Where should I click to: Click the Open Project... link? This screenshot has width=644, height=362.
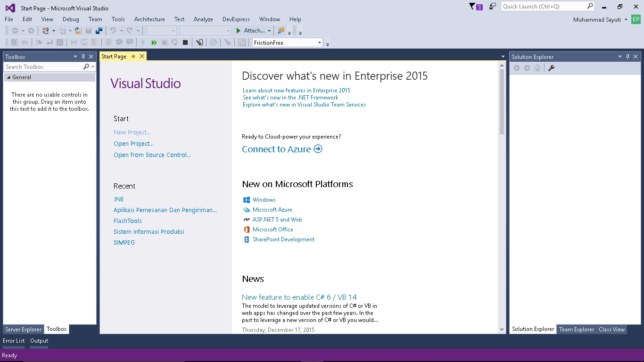click(133, 144)
